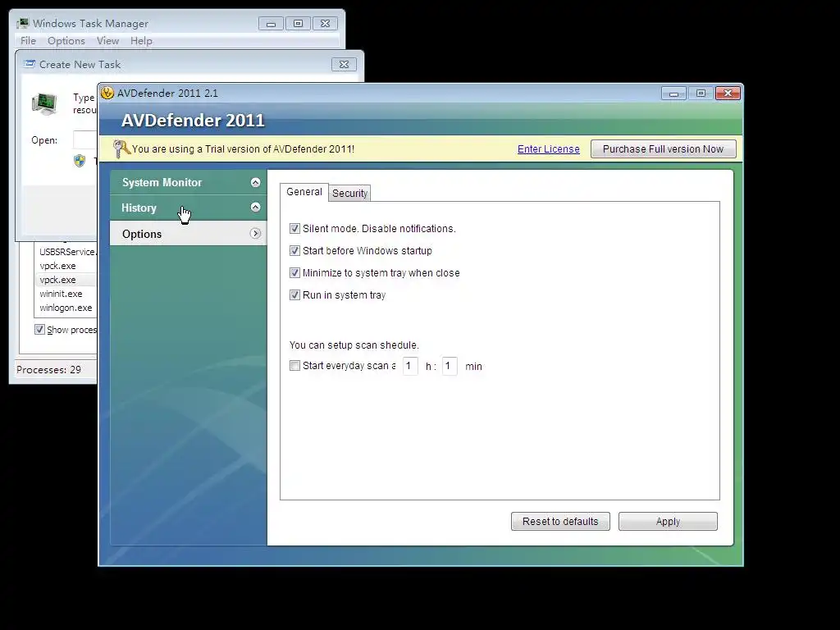Minimize Windows Task Manager window
Viewport: 840px width, 630px height.
[x=271, y=24]
